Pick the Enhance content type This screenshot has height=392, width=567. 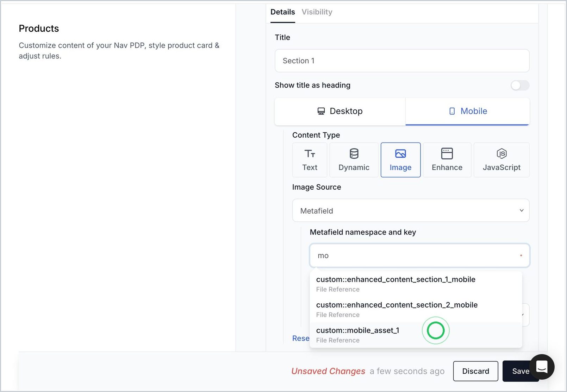(x=447, y=160)
